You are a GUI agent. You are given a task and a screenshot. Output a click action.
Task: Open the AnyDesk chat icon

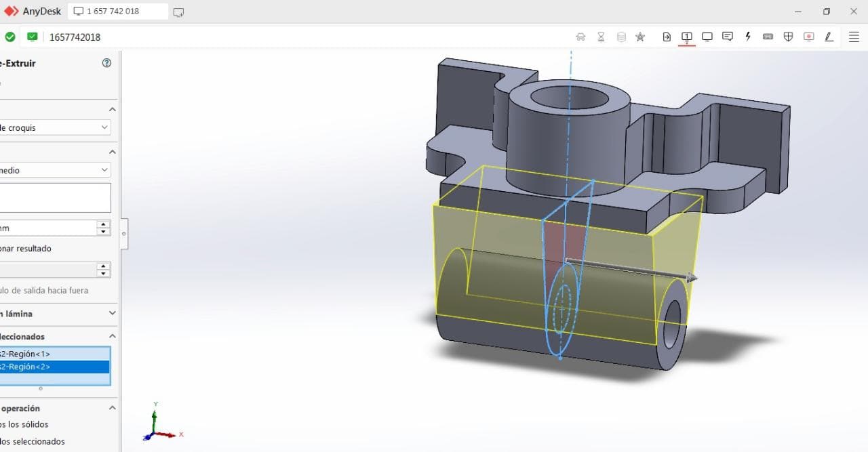pyautogui.click(x=728, y=37)
